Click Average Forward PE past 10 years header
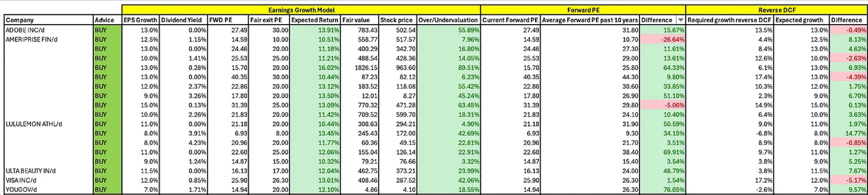 [x=590, y=20]
